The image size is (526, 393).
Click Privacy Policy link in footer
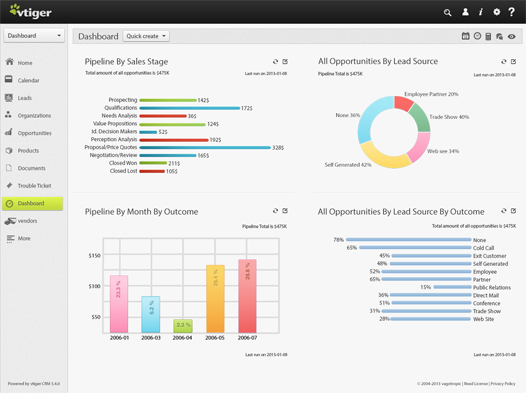[503, 383]
